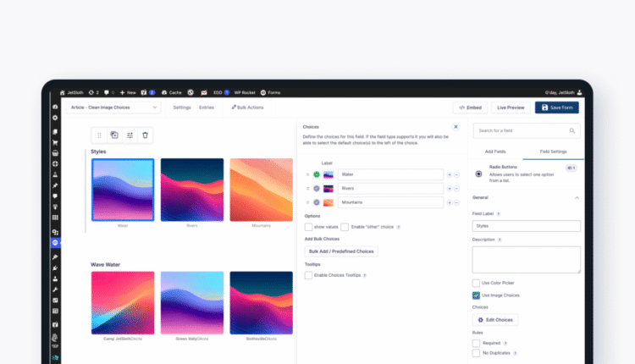635x364 pixels.
Task: Collapse the General section chevron
Action: click(577, 197)
